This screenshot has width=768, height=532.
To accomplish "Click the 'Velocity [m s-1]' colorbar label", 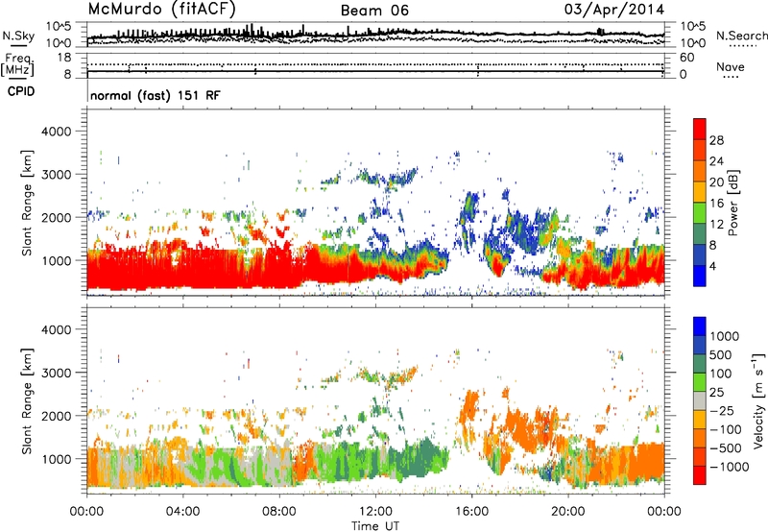I will click(758, 400).
